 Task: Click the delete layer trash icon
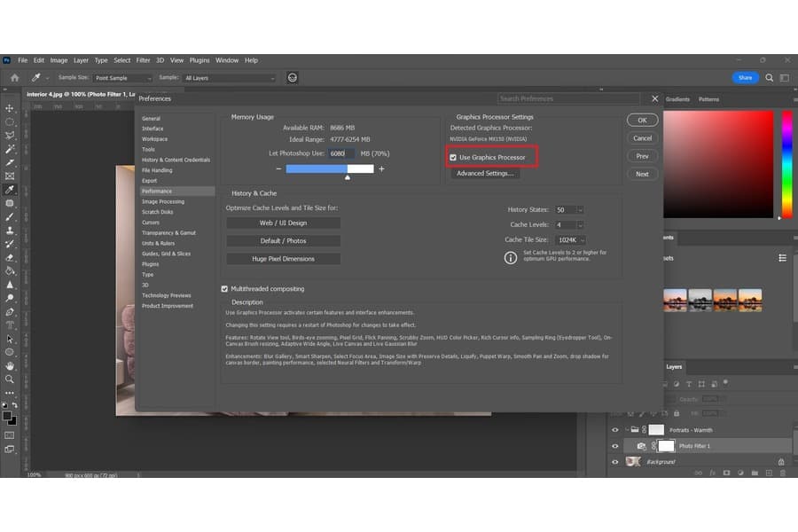coord(783,473)
